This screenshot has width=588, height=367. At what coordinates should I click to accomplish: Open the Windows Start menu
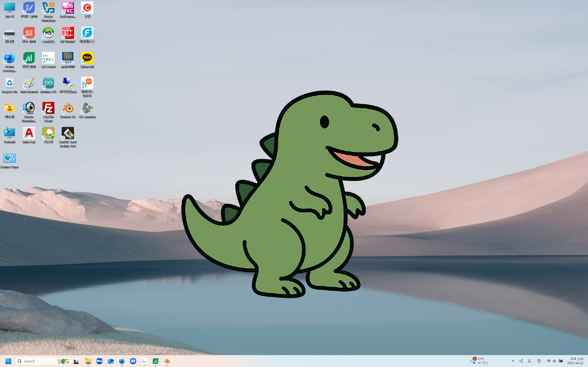coord(8,361)
